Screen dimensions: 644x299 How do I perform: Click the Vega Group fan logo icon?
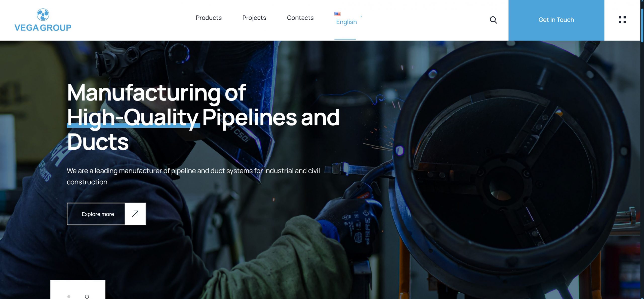coord(43,15)
